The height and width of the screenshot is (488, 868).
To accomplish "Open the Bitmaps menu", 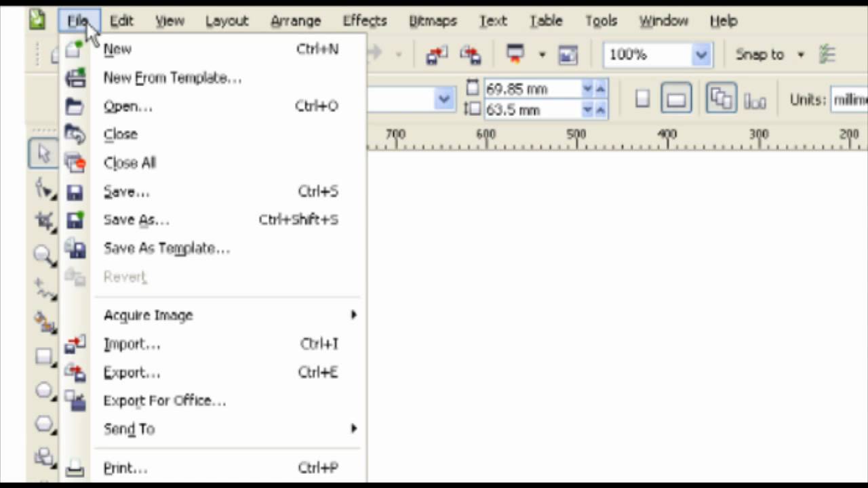I will tap(433, 21).
